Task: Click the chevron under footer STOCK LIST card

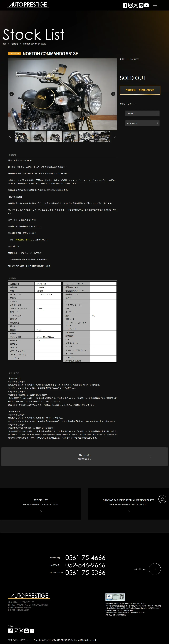Action: [41, 512]
